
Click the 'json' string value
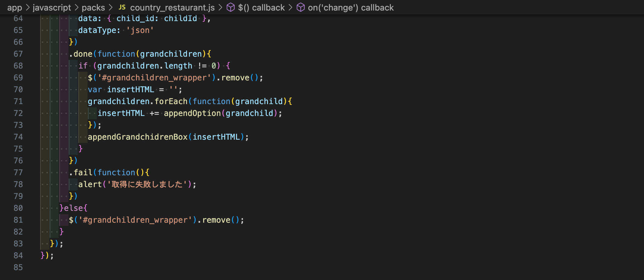tap(140, 30)
